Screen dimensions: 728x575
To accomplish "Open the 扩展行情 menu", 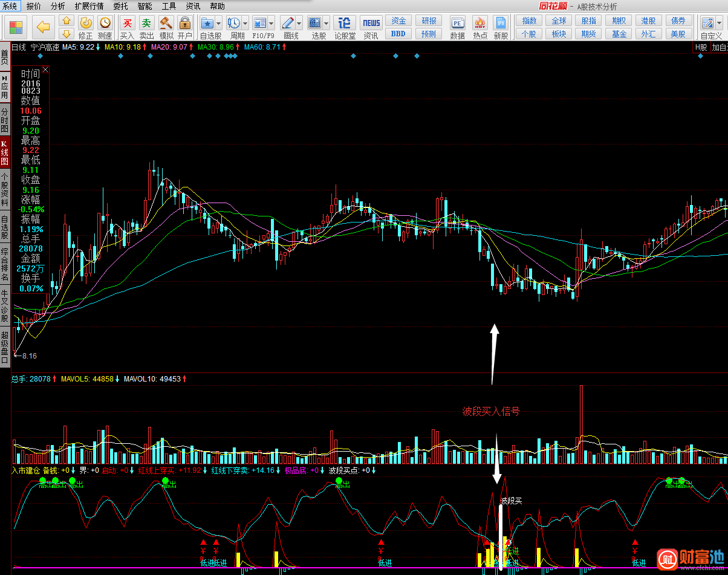I will tap(89, 6).
